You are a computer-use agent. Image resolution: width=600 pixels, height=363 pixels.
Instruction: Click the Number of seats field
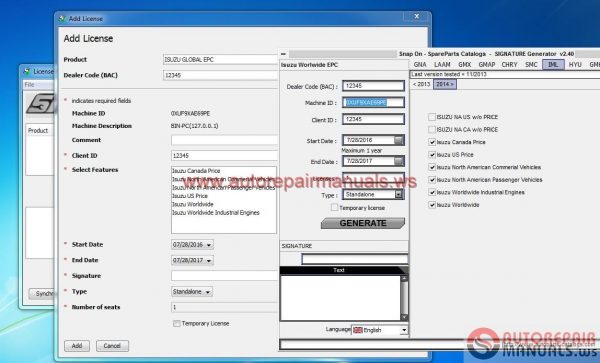coord(224,307)
